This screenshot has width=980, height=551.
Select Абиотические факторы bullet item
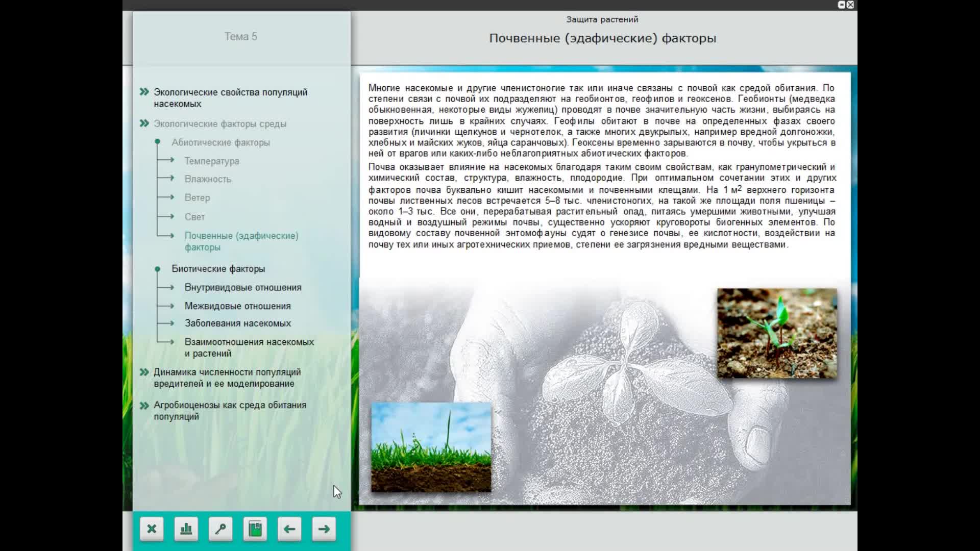pos(220,142)
